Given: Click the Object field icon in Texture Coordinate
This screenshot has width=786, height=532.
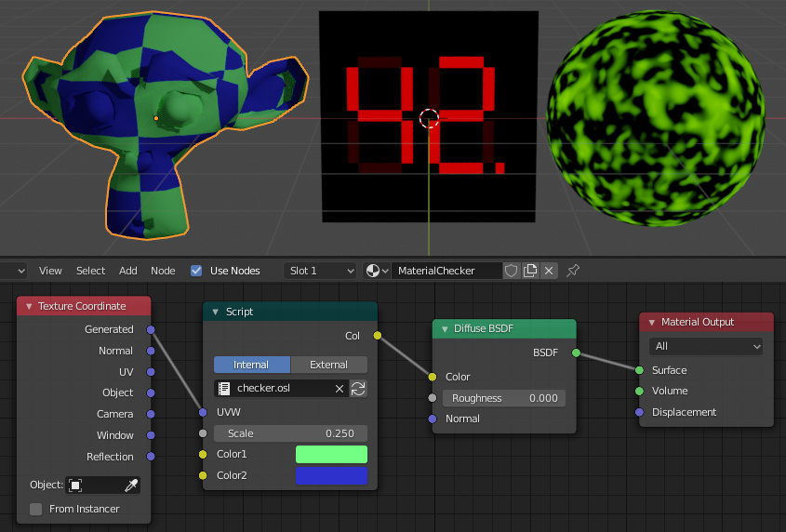Looking at the screenshot, I should coord(75,485).
